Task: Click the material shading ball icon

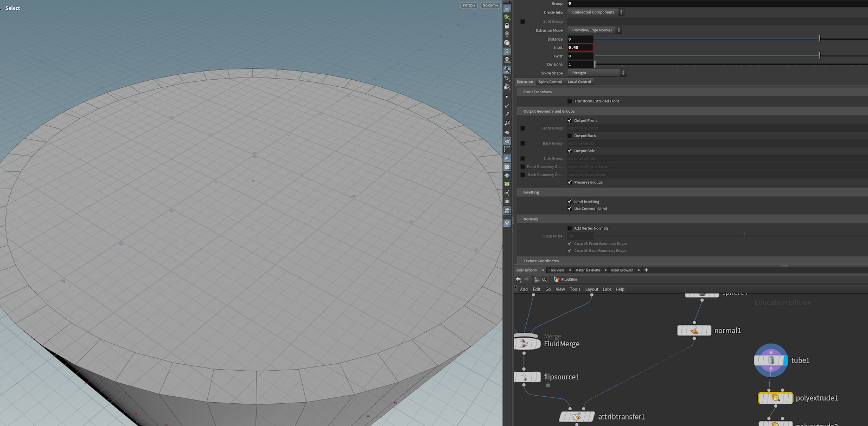Action: [x=507, y=69]
